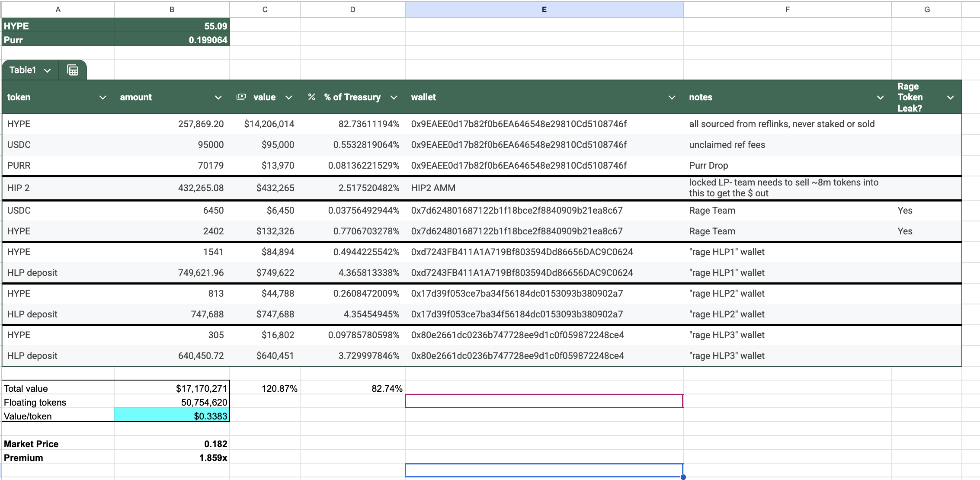This screenshot has height=480, width=980.
Task: Click the 82.73611194% treasury cell
Action: [352, 124]
